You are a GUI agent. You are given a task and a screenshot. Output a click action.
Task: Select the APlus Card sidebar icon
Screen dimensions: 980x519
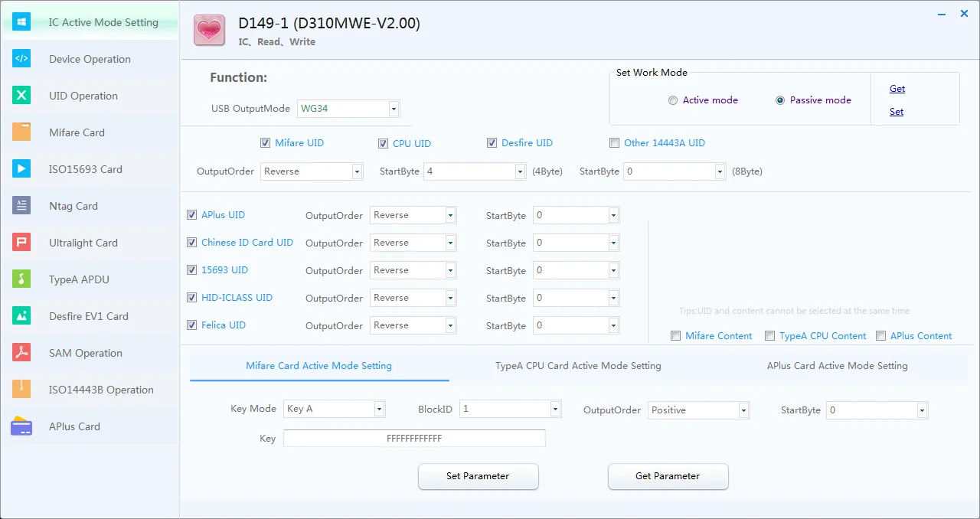pos(21,426)
